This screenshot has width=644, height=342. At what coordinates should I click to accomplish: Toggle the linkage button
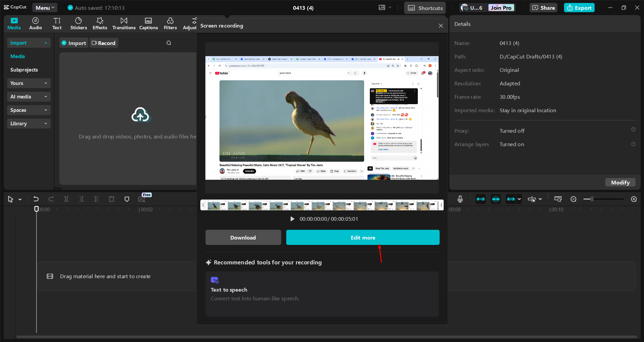pyautogui.click(x=511, y=199)
